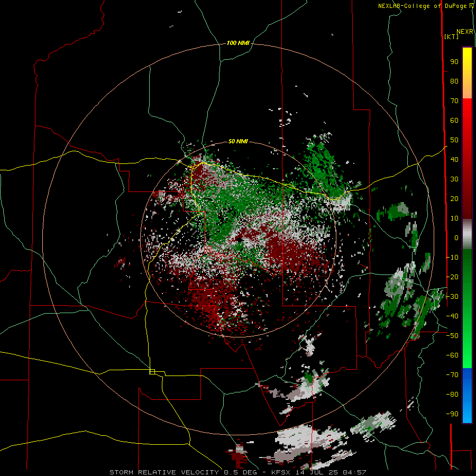Click the "[KT]" units label

[x=451, y=36]
